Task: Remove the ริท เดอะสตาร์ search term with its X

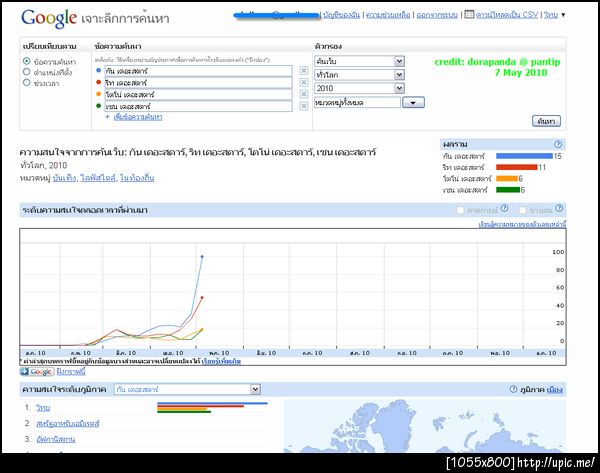Action: [303, 82]
